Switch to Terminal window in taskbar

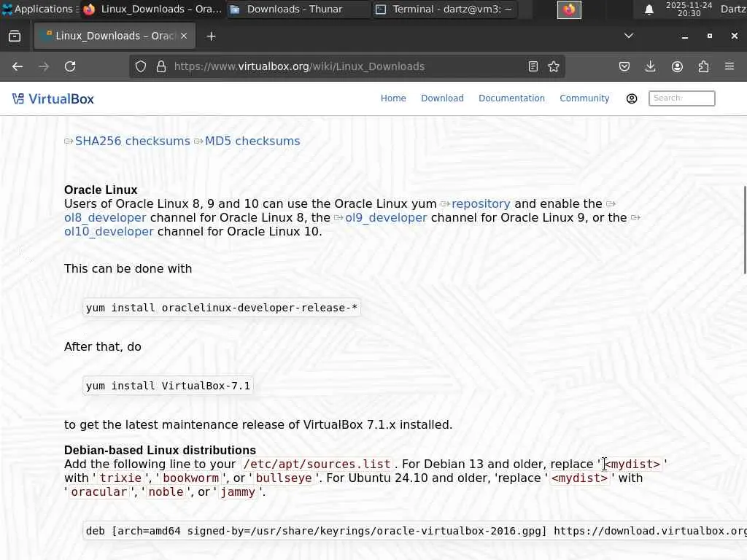[x=445, y=9]
